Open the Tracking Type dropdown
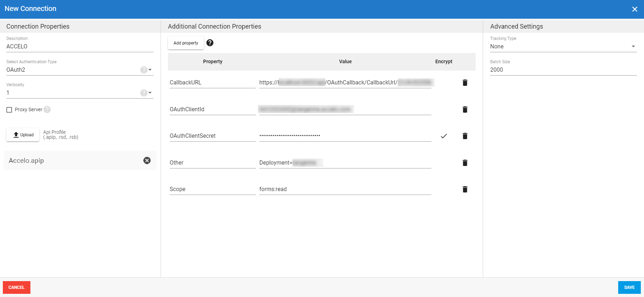Image resolution: width=644 pixels, height=297 pixels. point(633,47)
